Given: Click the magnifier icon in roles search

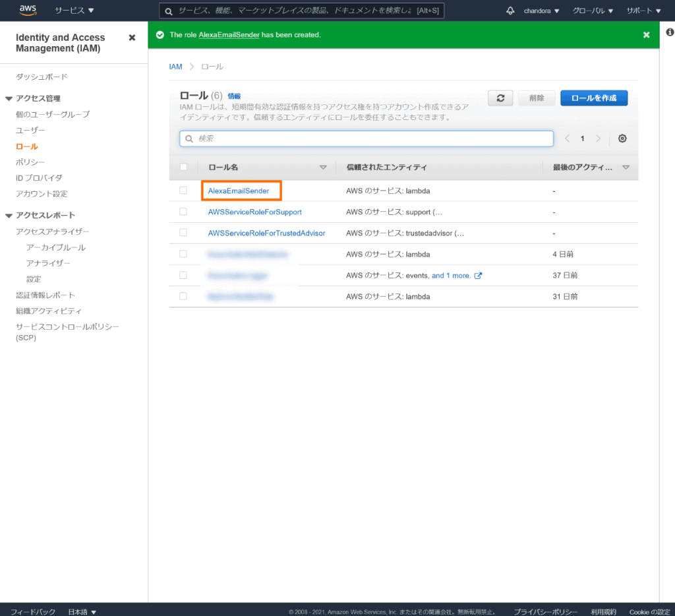Looking at the screenshot, I should tap(189, 139).
